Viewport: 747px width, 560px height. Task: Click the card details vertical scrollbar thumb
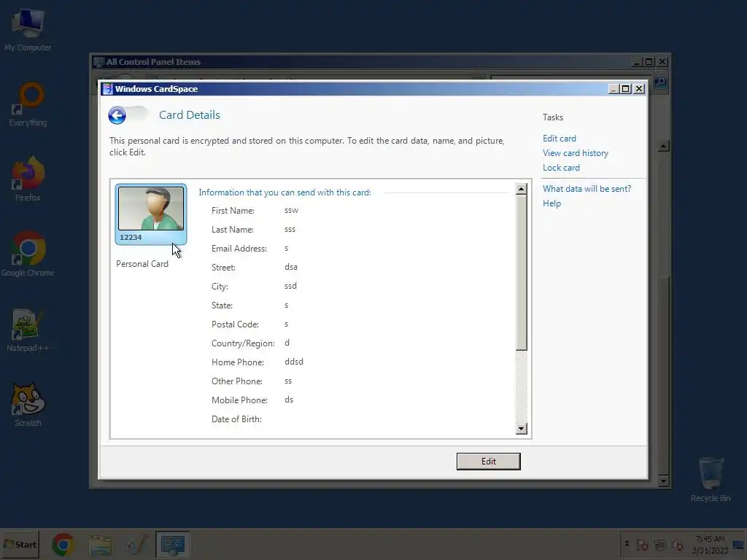521,273
